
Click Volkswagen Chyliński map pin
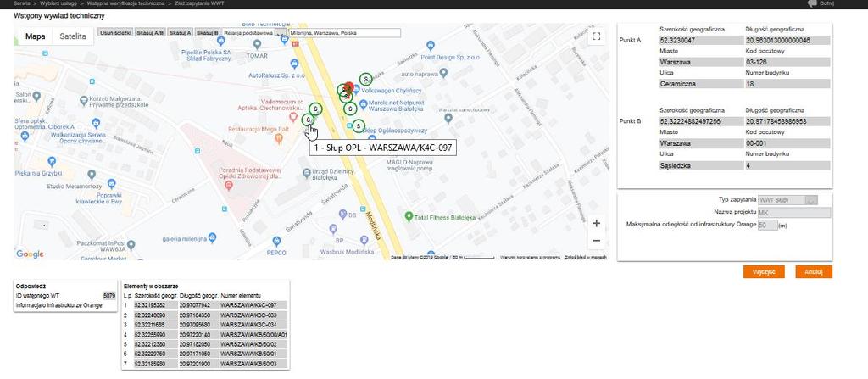pos(357,90)
